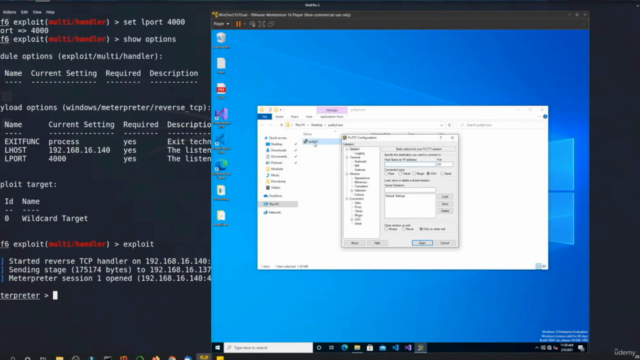Collapse the Window category in PuTTY tree
Viewport: 640px width, 360px height.
(x=347, y=174)
